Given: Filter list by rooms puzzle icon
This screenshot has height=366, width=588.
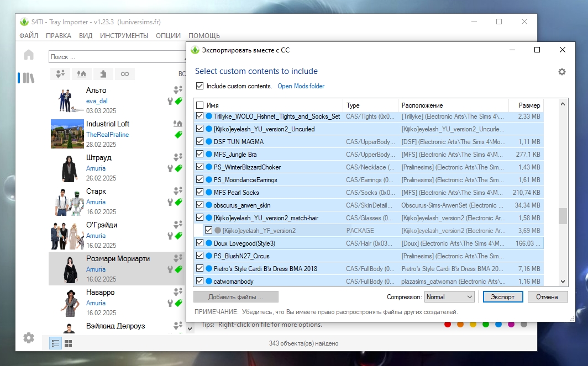Looking at the screenshot, I should (103, 74).
